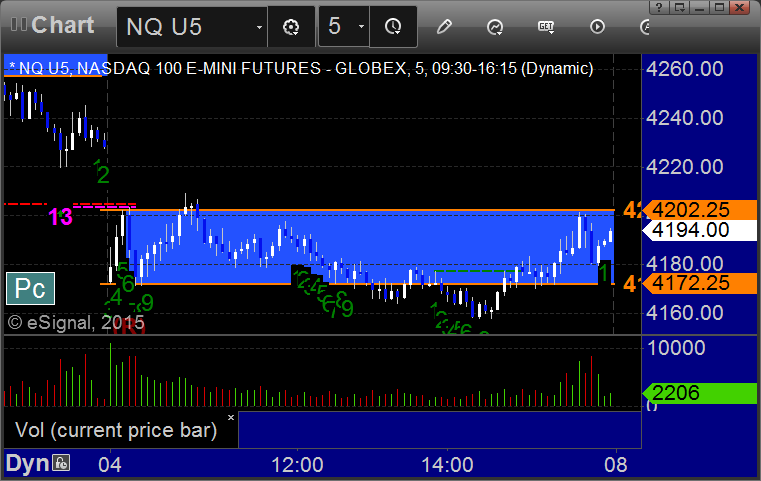Screen dimensions: 761x481
Task: Click the Chart window title label
Action: point(62,25)
